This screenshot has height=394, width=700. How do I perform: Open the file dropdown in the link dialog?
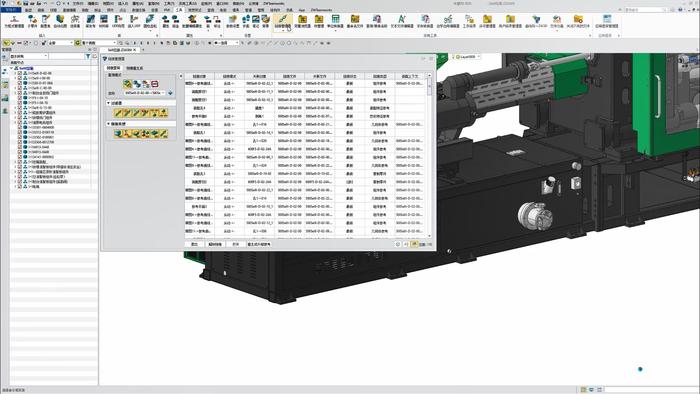coord(144,93)
